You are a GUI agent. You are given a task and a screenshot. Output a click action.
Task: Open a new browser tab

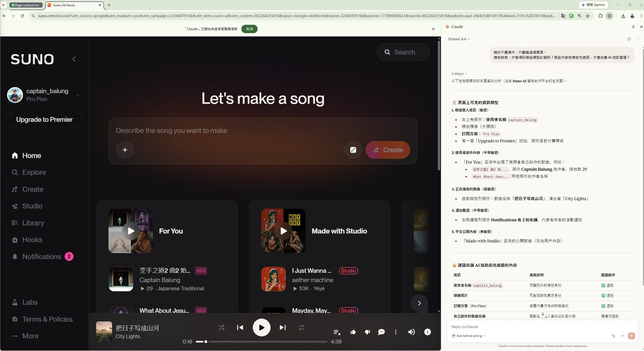[109, 5]
